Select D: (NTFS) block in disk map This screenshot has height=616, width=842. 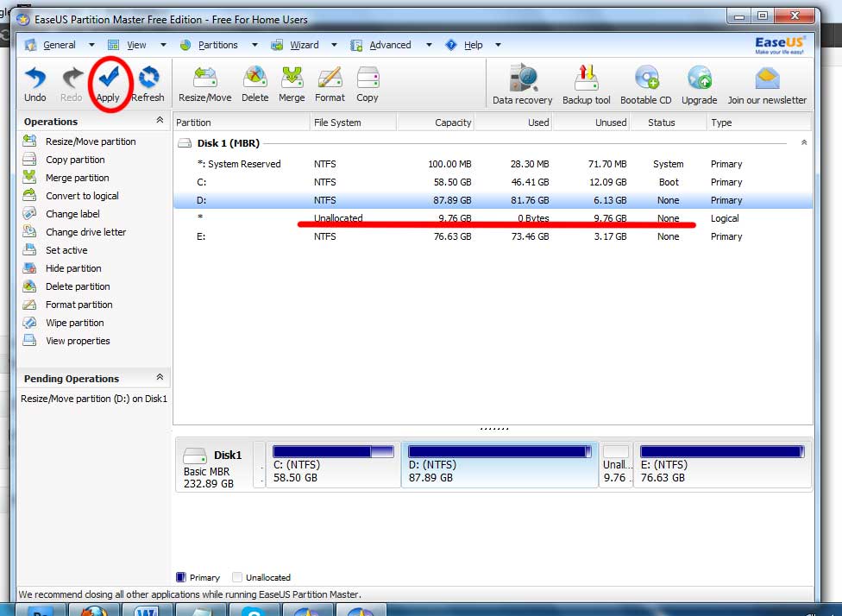point(500,465)
